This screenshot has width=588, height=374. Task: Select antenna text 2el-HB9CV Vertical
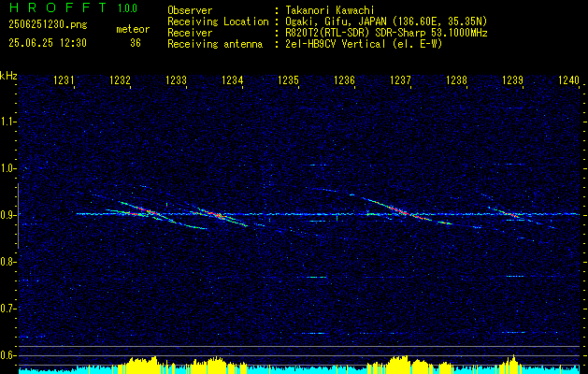pos(336,44)
